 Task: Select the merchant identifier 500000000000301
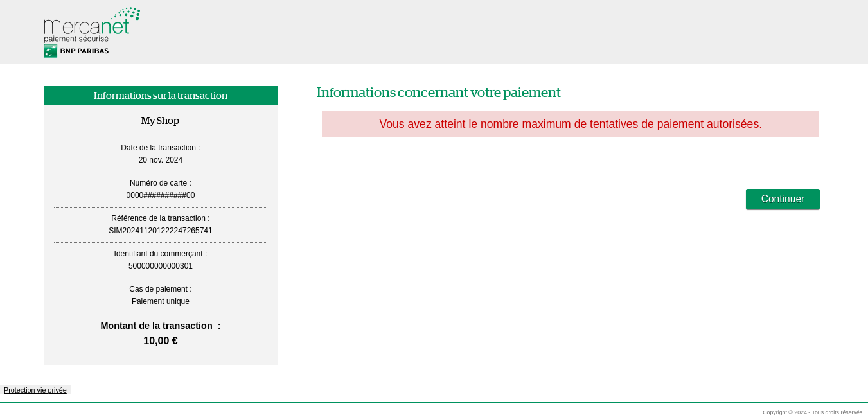click(160, 266)
